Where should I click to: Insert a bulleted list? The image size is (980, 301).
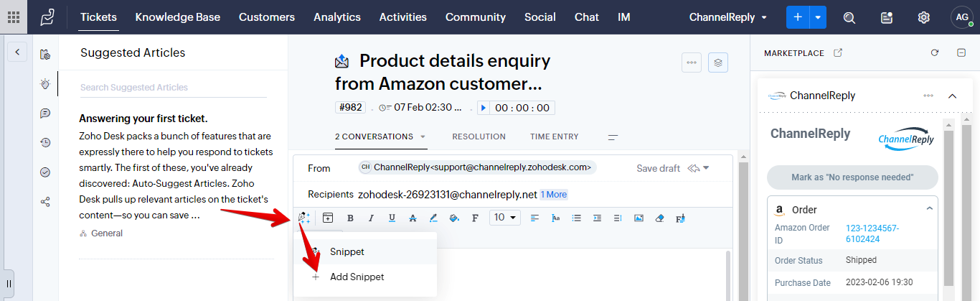(x=577, y=218)
